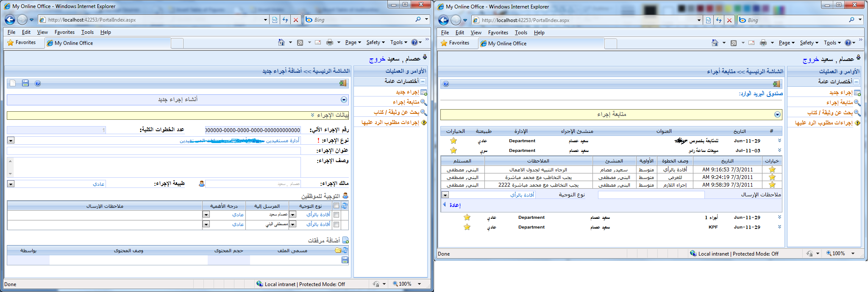Check the routing row for عصام سعيد
The image size is (868, 292).
336,215
